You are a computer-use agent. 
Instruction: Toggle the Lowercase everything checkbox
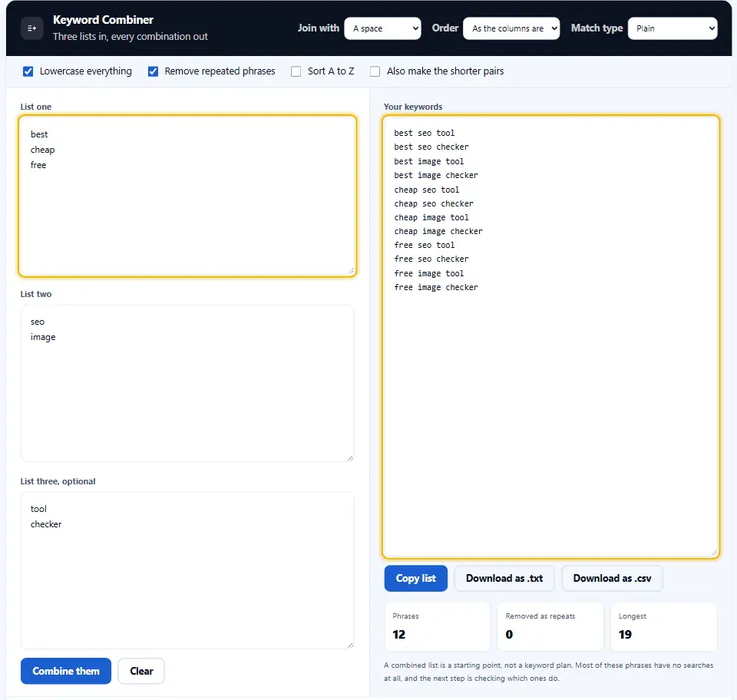pyautogui.click(x=28, y=71)
